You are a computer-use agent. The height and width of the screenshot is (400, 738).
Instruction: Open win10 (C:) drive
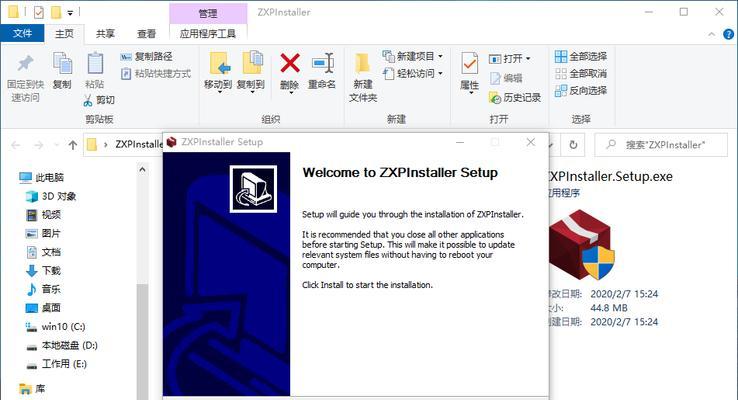[56, 327]
